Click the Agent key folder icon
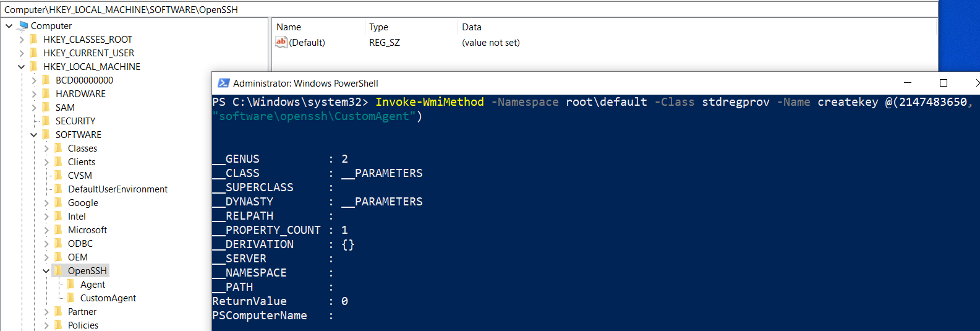 (70, 284)
